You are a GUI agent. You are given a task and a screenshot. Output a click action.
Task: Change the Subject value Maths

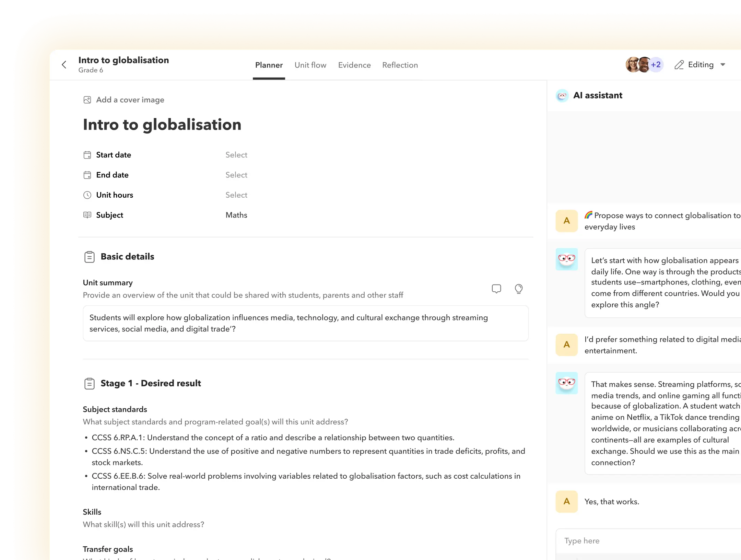(236, 215)
